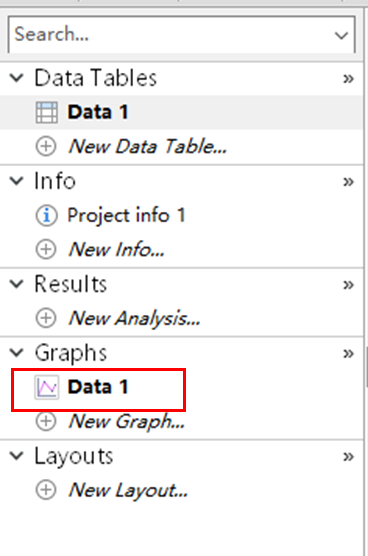This screenshot has height=556, width=368.
Task: Click the plus icon beside New Graph
Action: point(46,421)
